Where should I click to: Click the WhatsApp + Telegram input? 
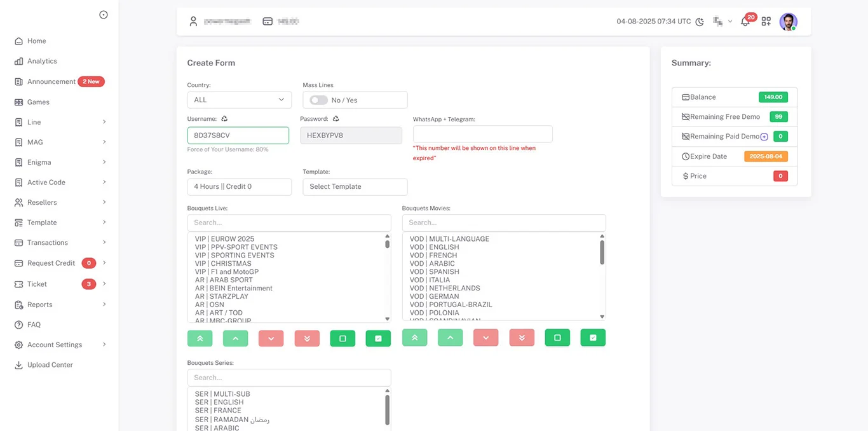pyautogui.click(x=483, y=134)
